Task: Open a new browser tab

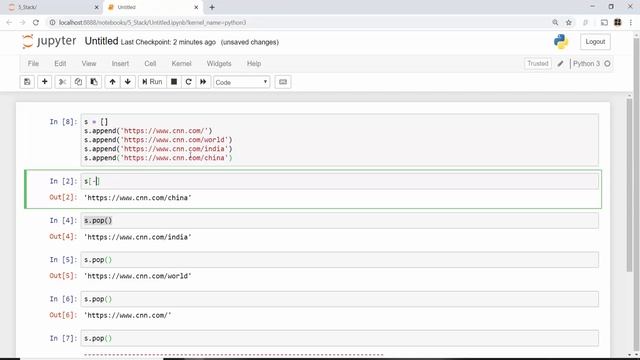Action: (x=212, y=7)
